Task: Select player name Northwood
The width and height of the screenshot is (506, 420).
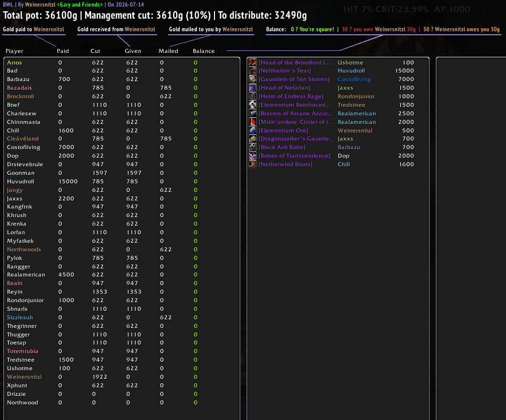Action: (23, 402)
